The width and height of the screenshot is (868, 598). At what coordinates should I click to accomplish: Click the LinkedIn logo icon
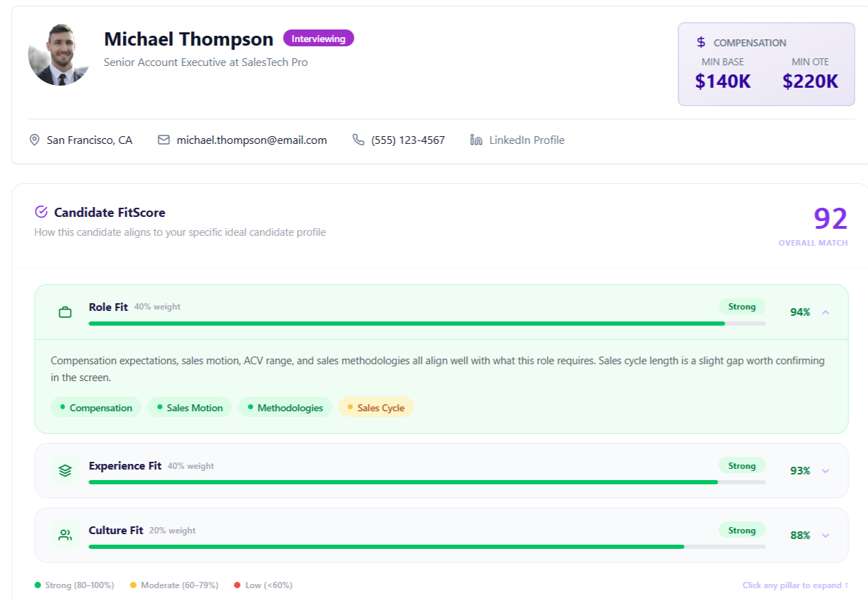(x=476, y=140)
